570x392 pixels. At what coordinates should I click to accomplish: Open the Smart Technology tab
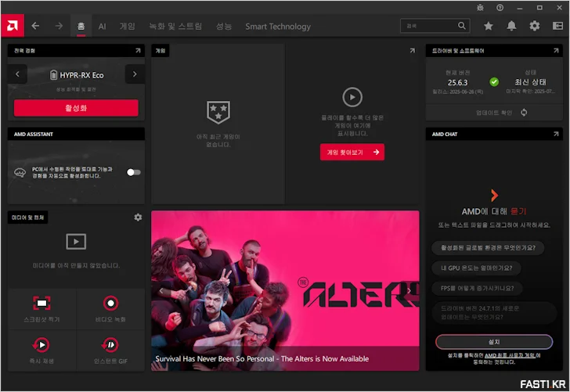coord(278,26)
